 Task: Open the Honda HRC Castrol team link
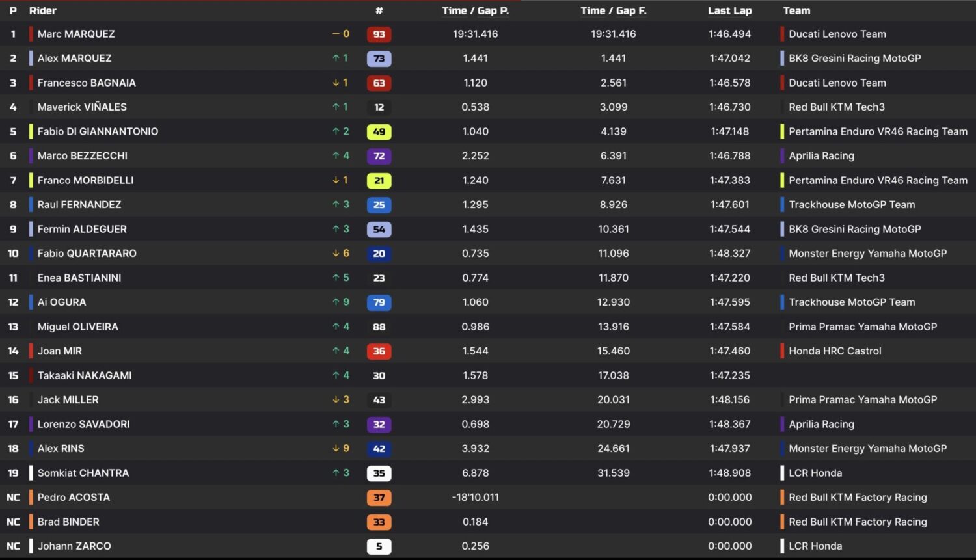click(835, 351)
